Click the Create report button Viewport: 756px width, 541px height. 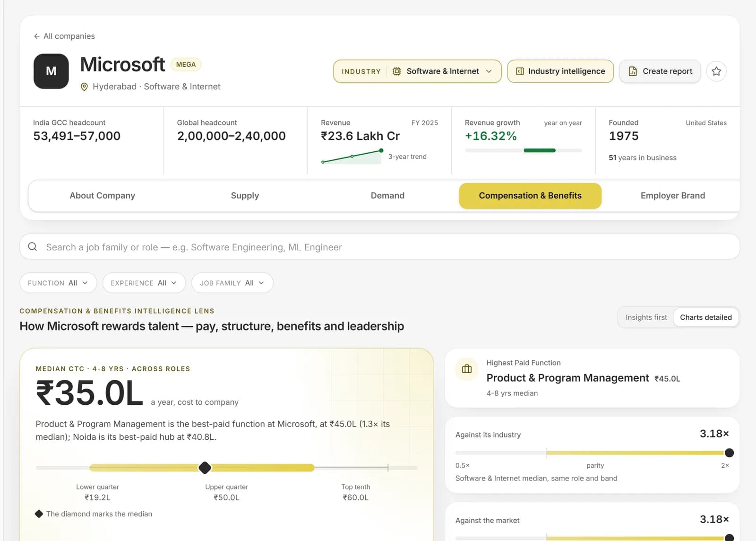tap(660, 71)
